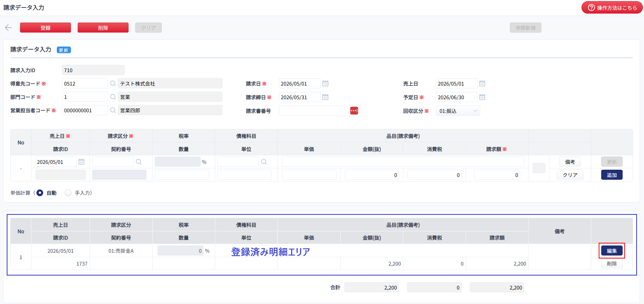
Task: Click the 請求日 date field
Action: coord(299,84)
